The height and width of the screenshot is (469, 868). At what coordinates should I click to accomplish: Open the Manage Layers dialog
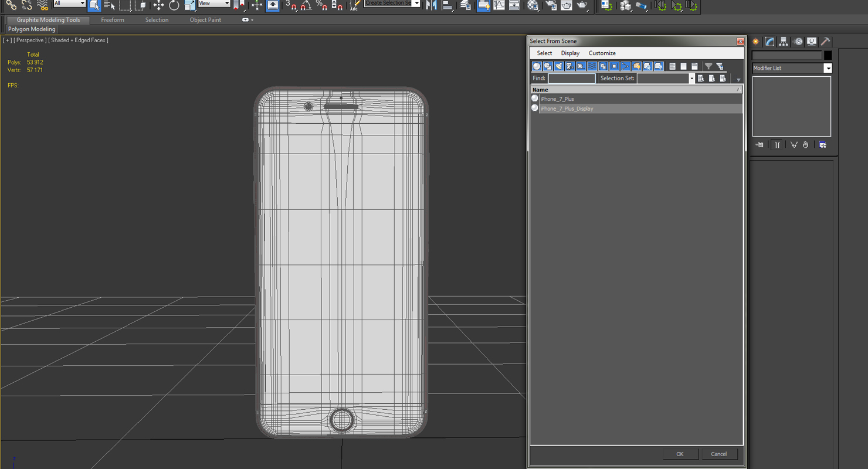tap(466, 5)
